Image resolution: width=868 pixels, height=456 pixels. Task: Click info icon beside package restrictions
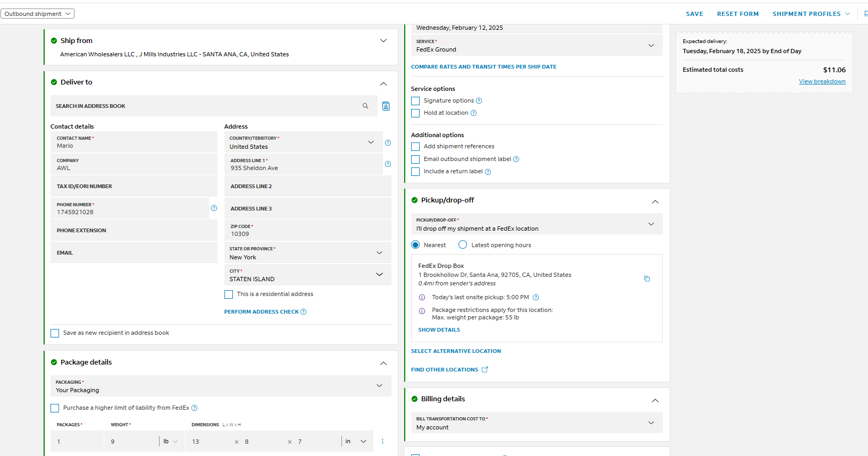(x=422, y=311)
